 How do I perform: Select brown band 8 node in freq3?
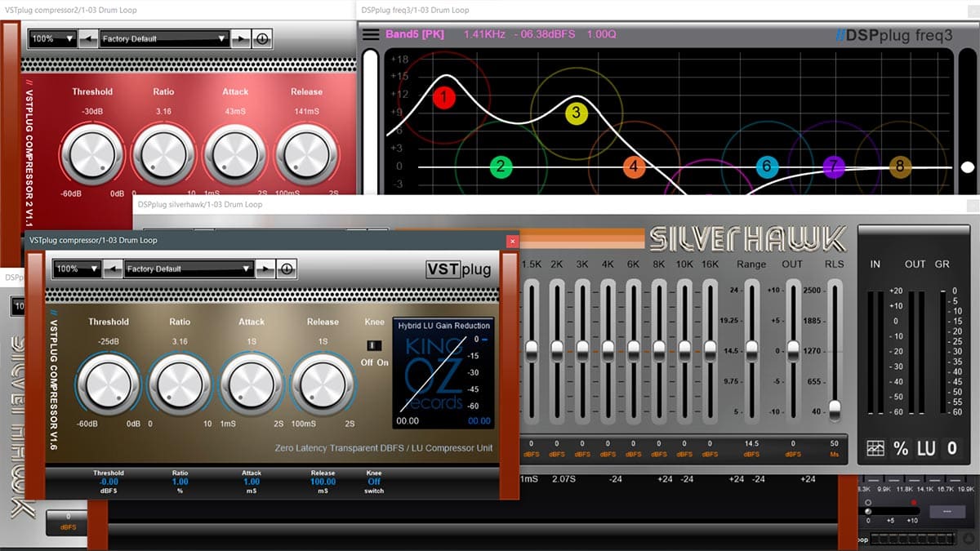tap(899, 167)
